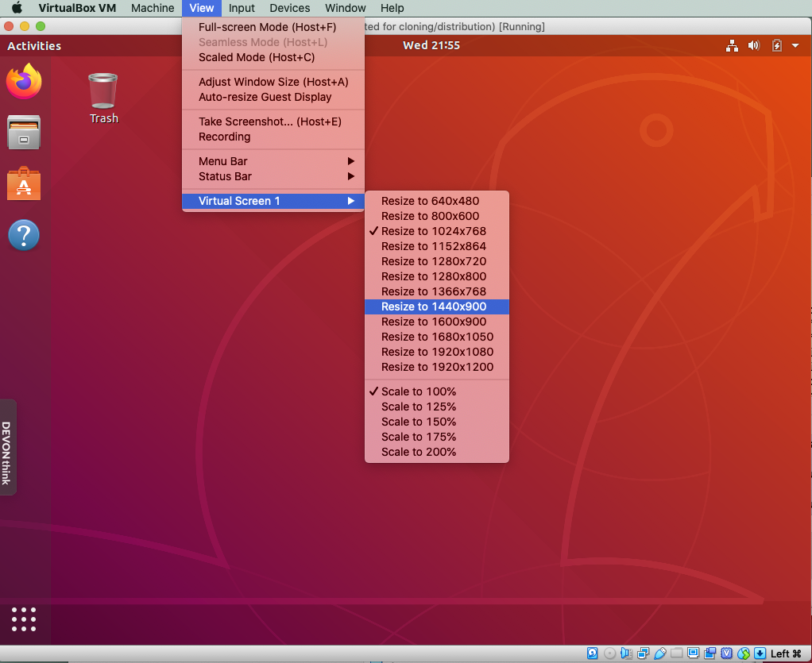Viewport: 812px width, 663px height.
Task: Click the Activities button
Action: point(34,46)
